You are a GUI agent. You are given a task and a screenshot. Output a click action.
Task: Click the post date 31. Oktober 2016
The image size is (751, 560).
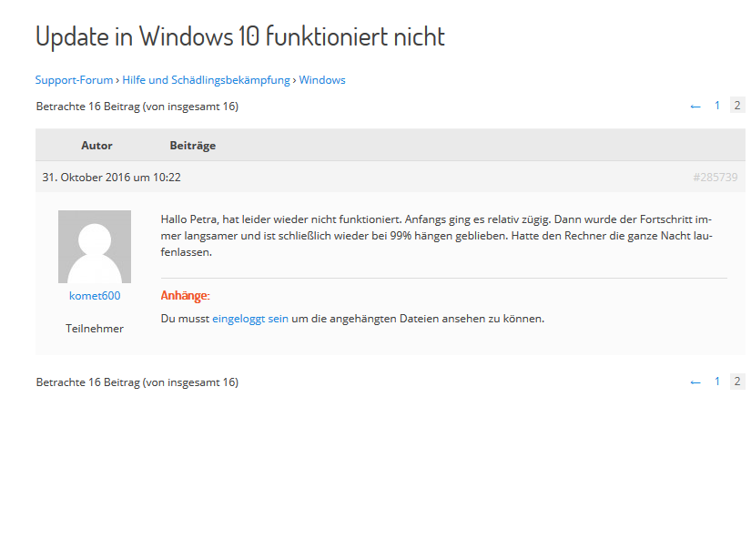[111, 178]
